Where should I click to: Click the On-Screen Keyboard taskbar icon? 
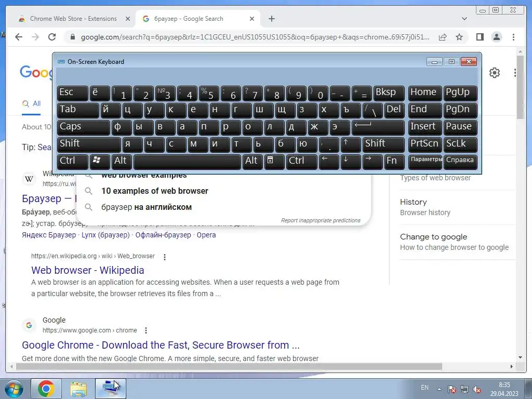(x=110, y=389)
